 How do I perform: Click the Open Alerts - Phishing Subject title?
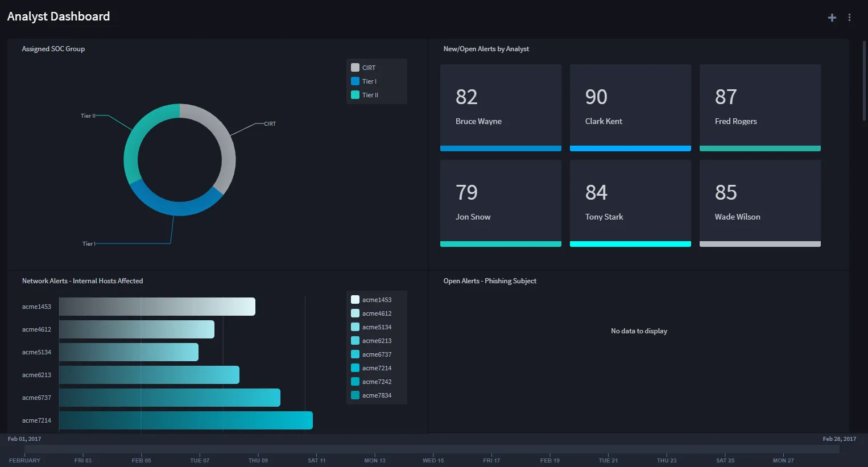coord(490,281)
